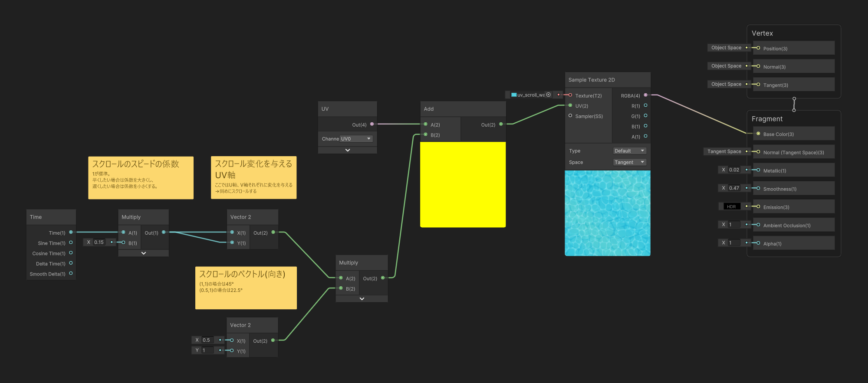Click the Smooth Delta(1) output port
868x383 pixels.
pos(71,273)
